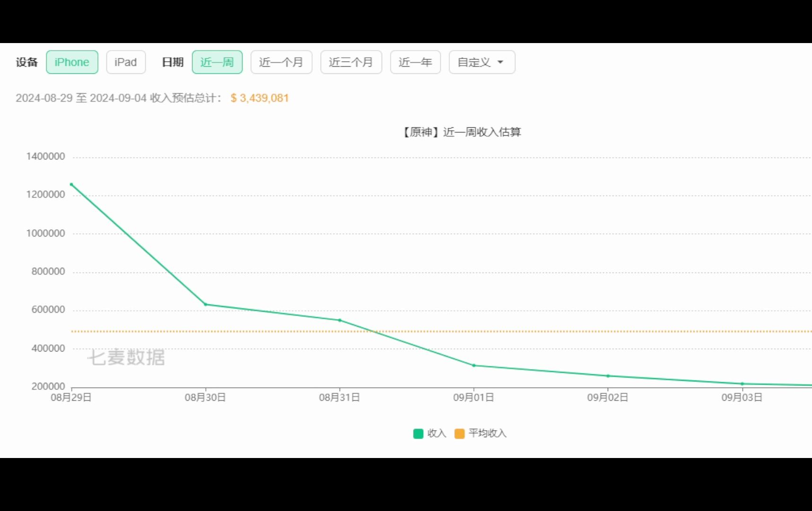Click the 600000 y-axis label
The image size is (812, 511).
(x=48, y=310)
